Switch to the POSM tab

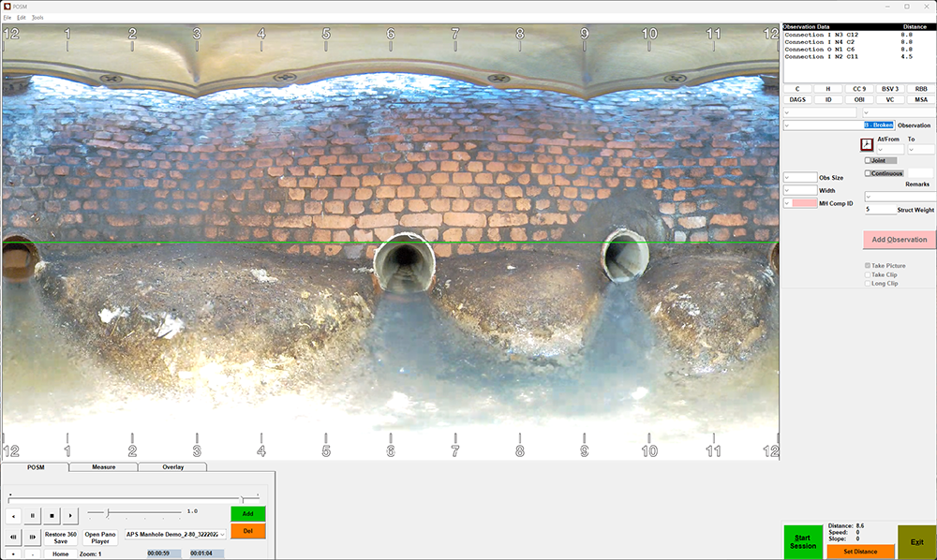[36, 467]
